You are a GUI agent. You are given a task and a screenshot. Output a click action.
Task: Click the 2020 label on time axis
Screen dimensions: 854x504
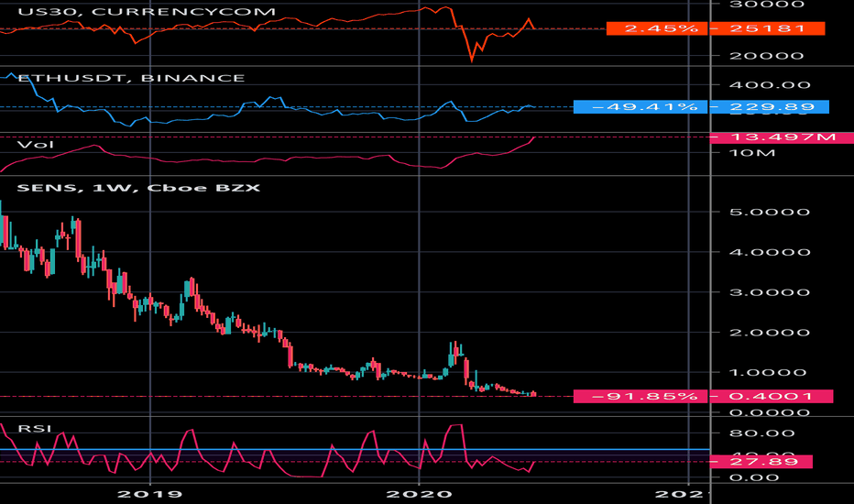(x=419, y=494)
